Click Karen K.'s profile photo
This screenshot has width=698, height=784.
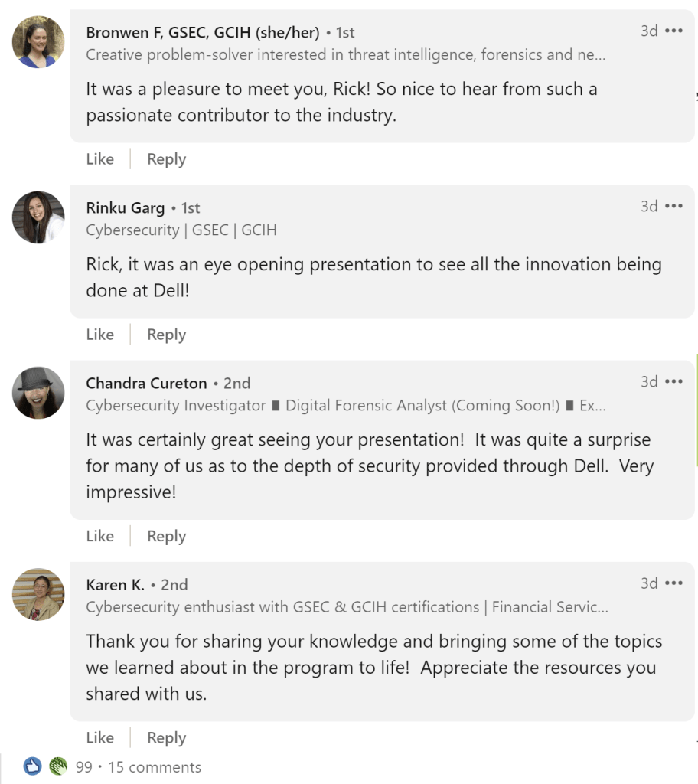pos(38,594)
